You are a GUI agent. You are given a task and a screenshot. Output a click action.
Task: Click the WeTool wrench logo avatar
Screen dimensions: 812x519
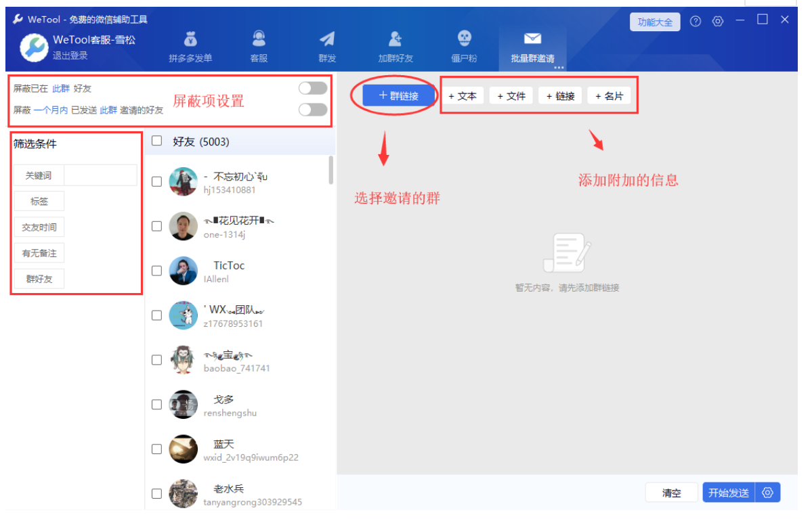[x=34, y=47]
